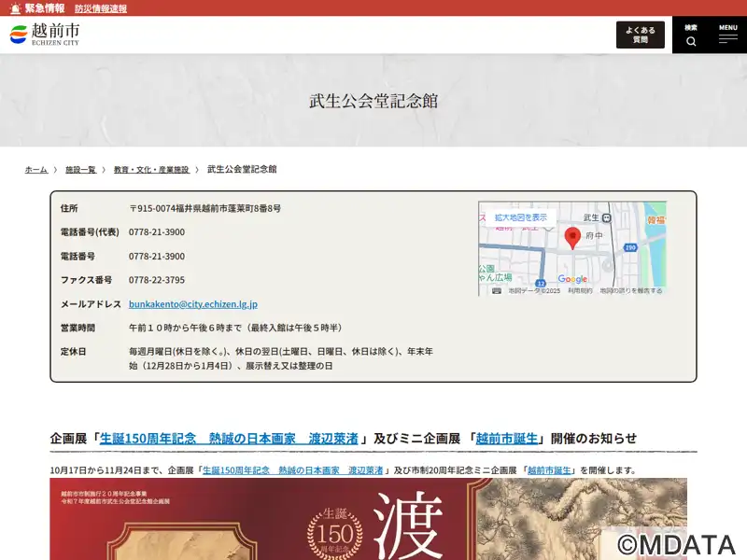Click the map keyboard shortcuts icon
The width and height of the screenshot is (747, 560).
click(x=496, y=290)
